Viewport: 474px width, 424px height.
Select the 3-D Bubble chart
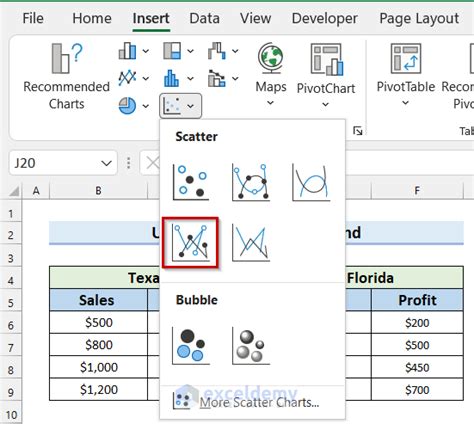[251, 346]
